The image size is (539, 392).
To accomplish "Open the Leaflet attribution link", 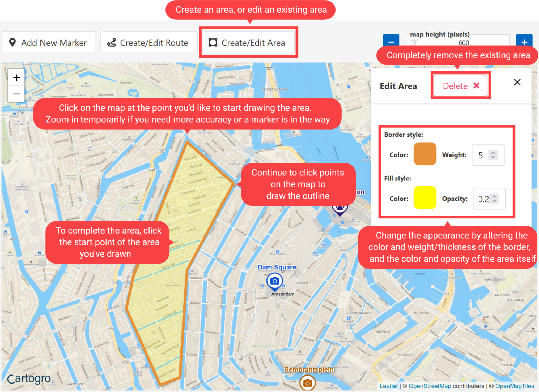I will (x=388, y=386).
